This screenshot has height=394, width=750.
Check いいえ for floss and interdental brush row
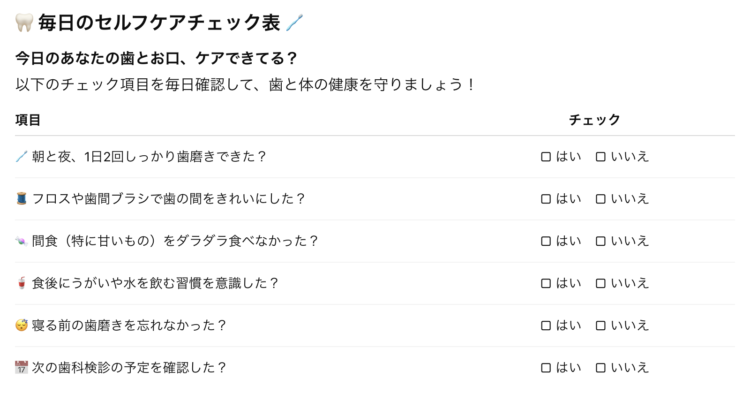[600, 199]
